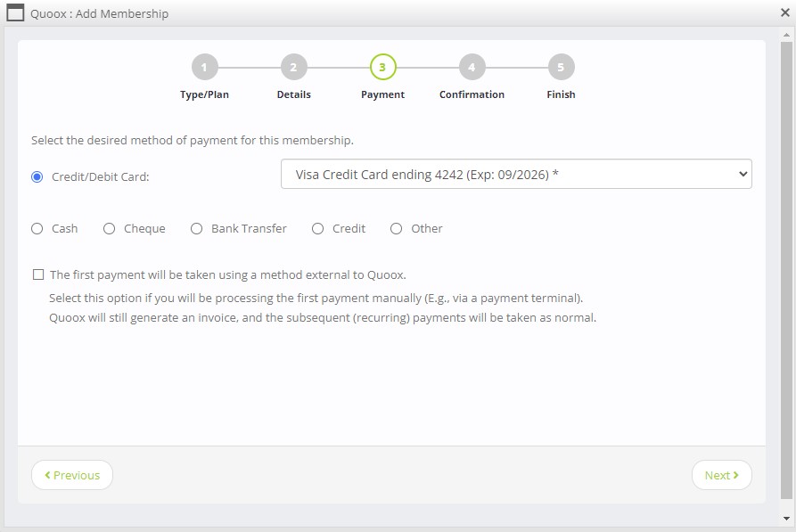Select the Cheque payment method

(109, 228)
